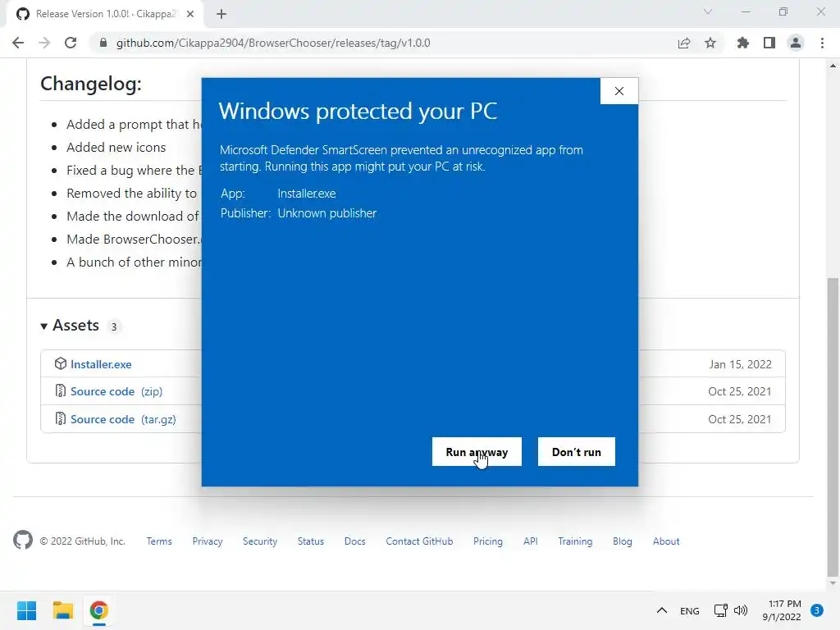Click the scrollbar down arrow
Image resolution: width=840 pixels, height=630 pixels.
point(833,583)
